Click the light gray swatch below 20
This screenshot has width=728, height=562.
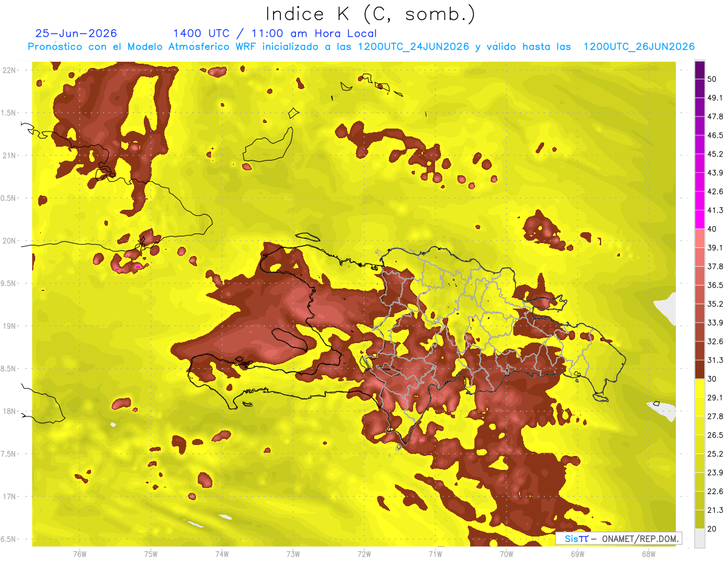(x=699, y=538)
